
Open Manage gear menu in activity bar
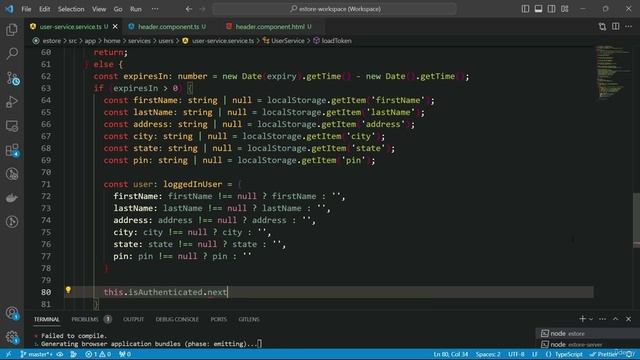click(12, 337)
